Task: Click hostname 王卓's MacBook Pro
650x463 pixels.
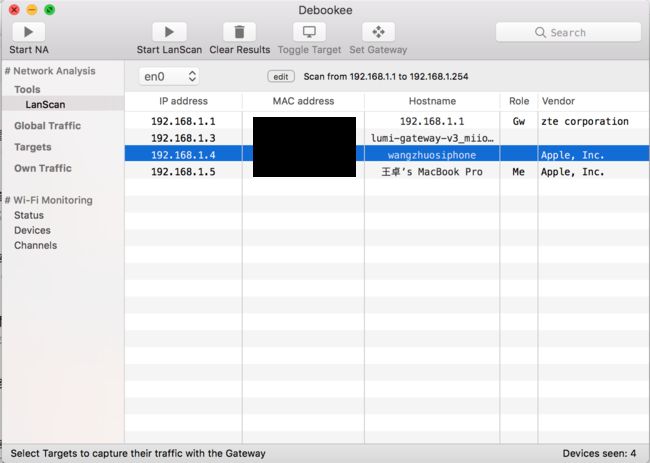Action: [432, 172]
